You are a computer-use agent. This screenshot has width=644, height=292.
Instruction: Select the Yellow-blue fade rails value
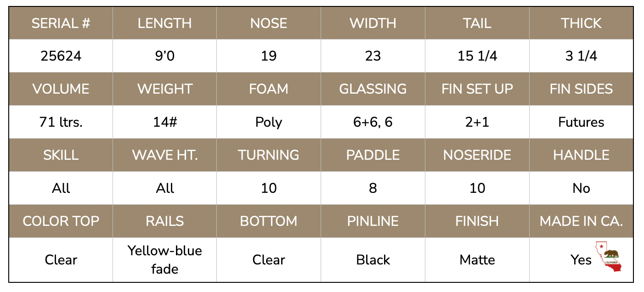(165, 259)
